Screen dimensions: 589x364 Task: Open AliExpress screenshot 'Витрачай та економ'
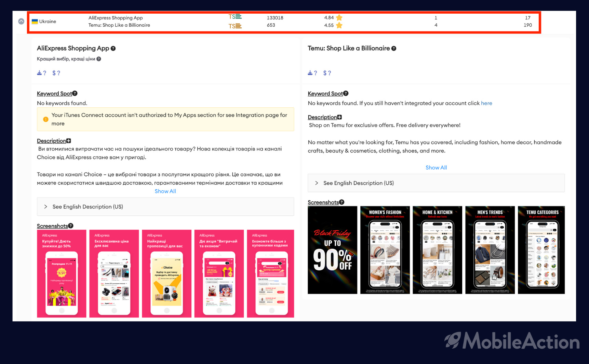[x=219, y=273]
